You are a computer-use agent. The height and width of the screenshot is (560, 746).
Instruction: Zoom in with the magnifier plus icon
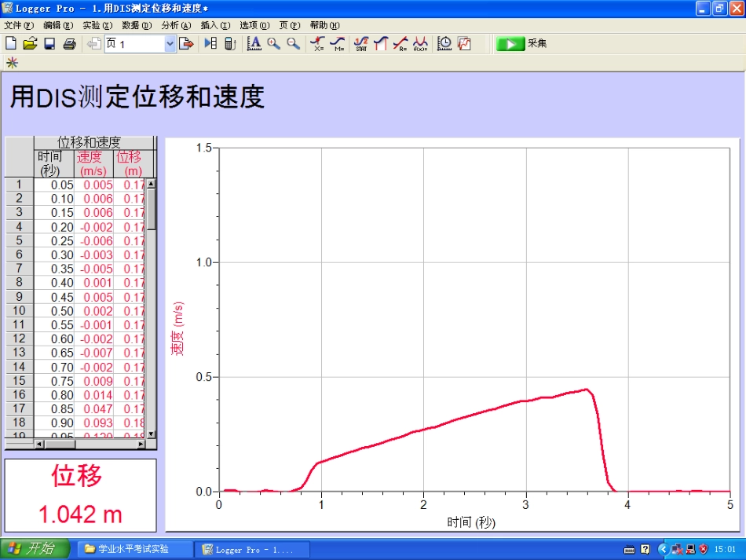[x=273, y=44]
